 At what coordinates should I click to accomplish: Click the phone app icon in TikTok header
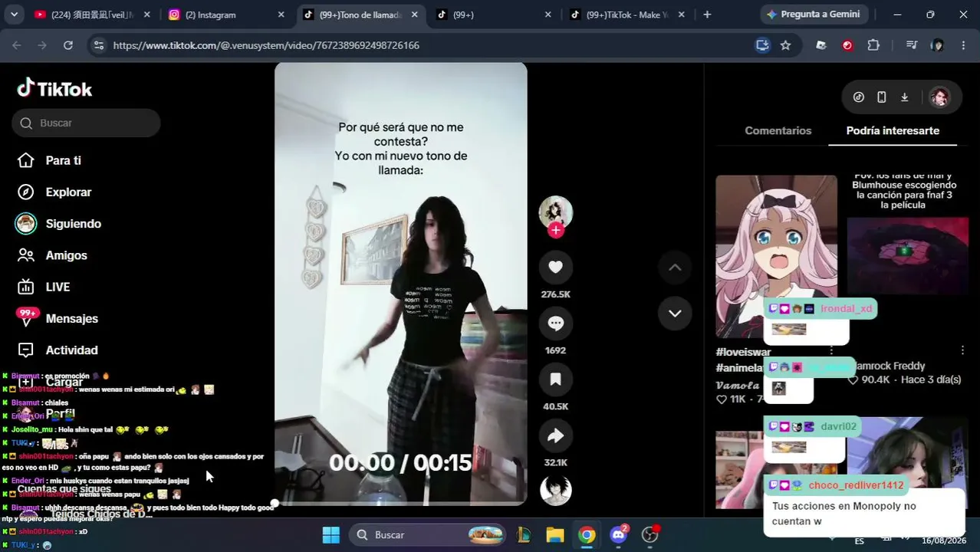pos(882,97)
